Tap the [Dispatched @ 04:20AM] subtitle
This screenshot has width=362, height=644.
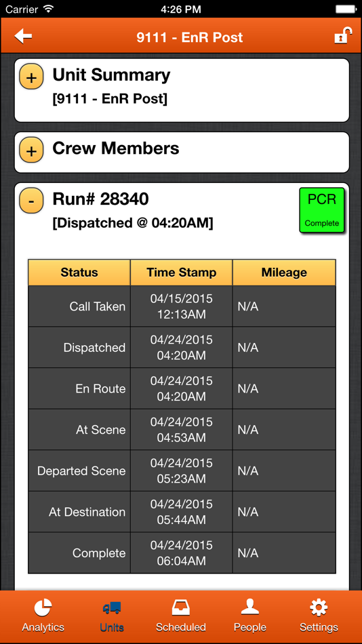point(133,224)
